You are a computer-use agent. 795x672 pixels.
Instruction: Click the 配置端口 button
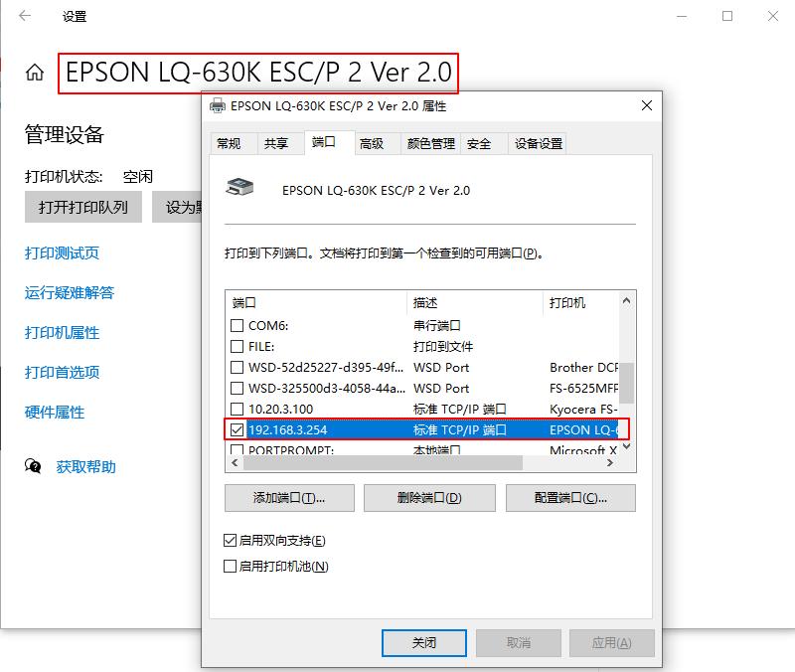pos(570,497)
